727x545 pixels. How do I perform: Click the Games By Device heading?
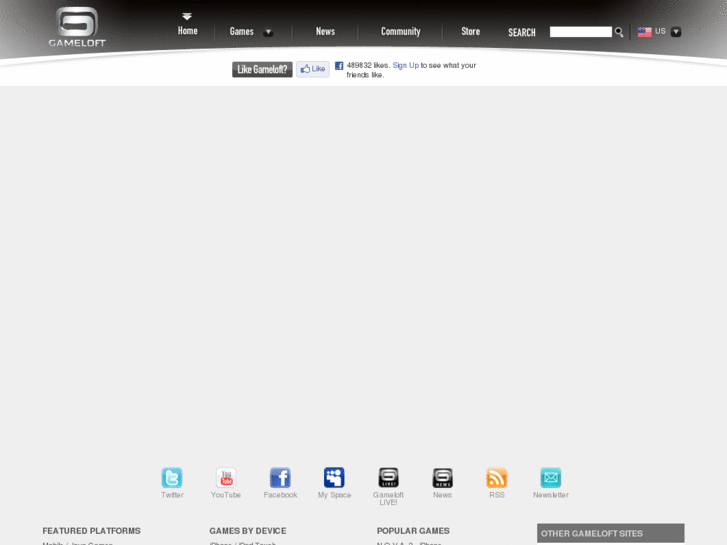248,531
